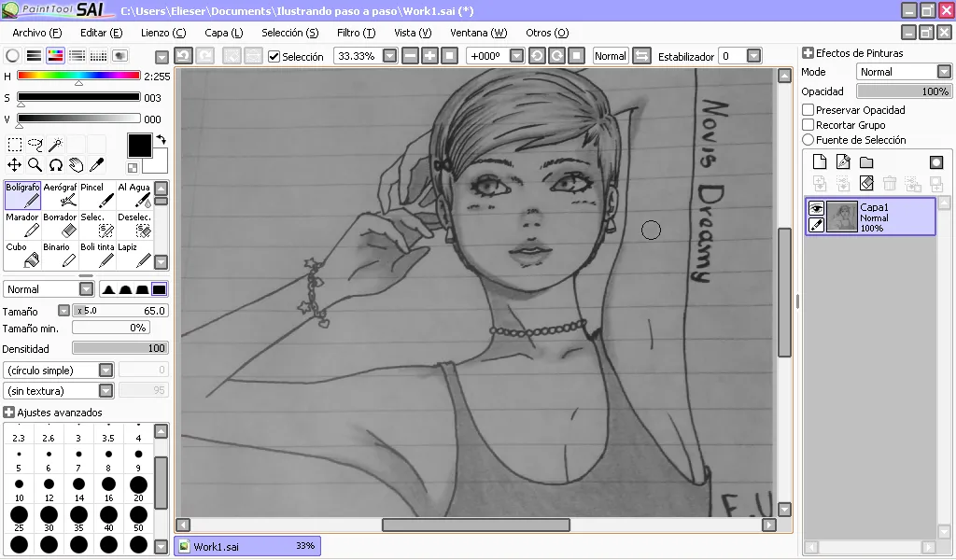The width and height of the screenshot is (956, 560).
Task: Adjust the Densitidad slider
Action: (x=120, y=348)
